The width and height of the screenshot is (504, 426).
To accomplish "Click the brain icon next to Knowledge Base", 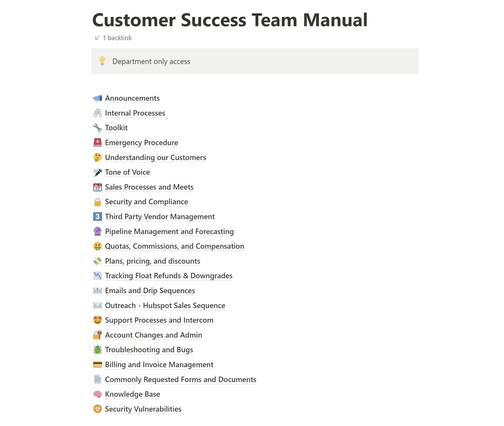I will [97, 394].
